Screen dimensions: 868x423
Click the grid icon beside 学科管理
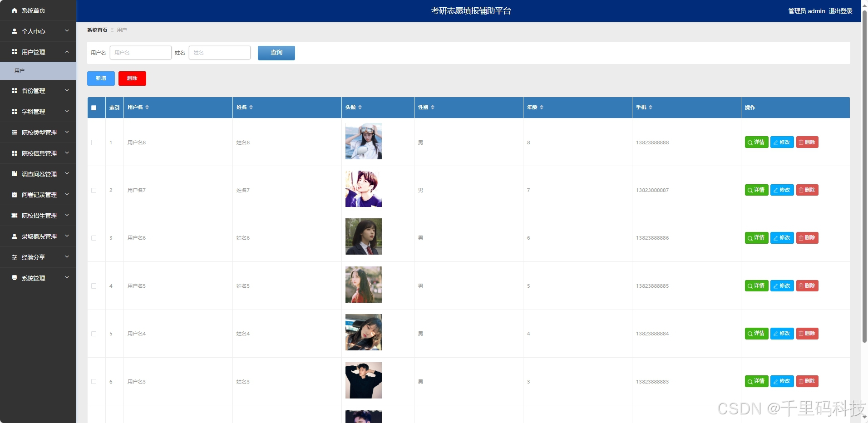(15, 112)
